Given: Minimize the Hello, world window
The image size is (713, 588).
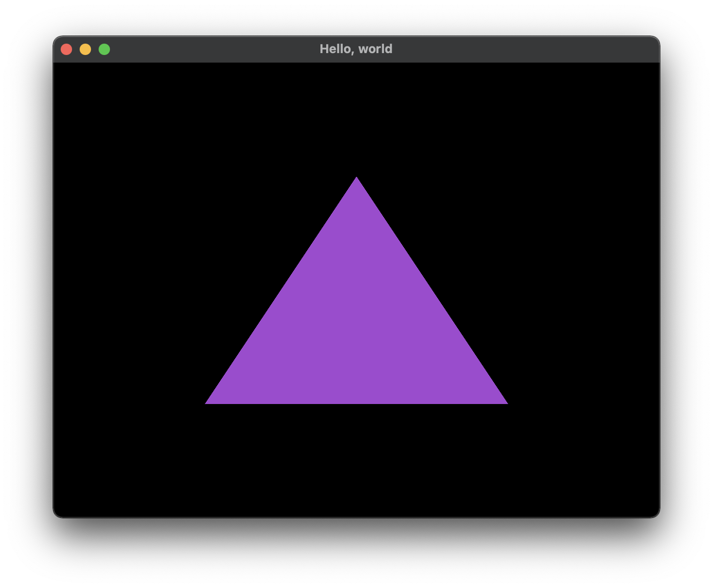Looking at the screenshot, I should tap(86, 49).
